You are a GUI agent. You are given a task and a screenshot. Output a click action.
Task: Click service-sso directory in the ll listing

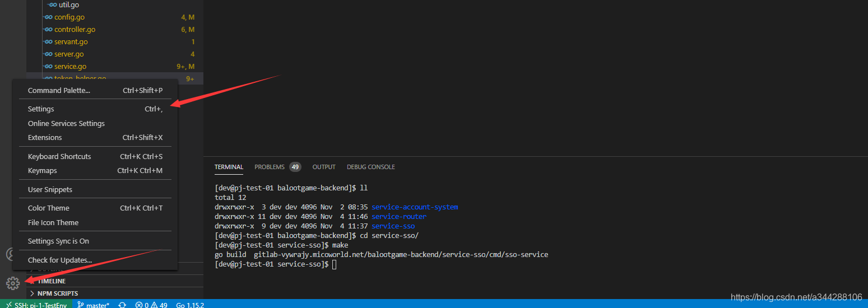393,226
